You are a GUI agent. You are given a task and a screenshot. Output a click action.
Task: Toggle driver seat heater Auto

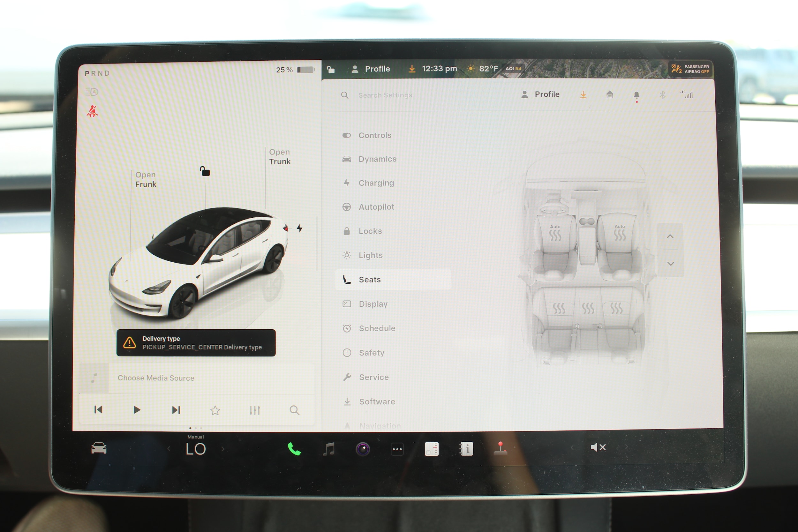point(555,233)
